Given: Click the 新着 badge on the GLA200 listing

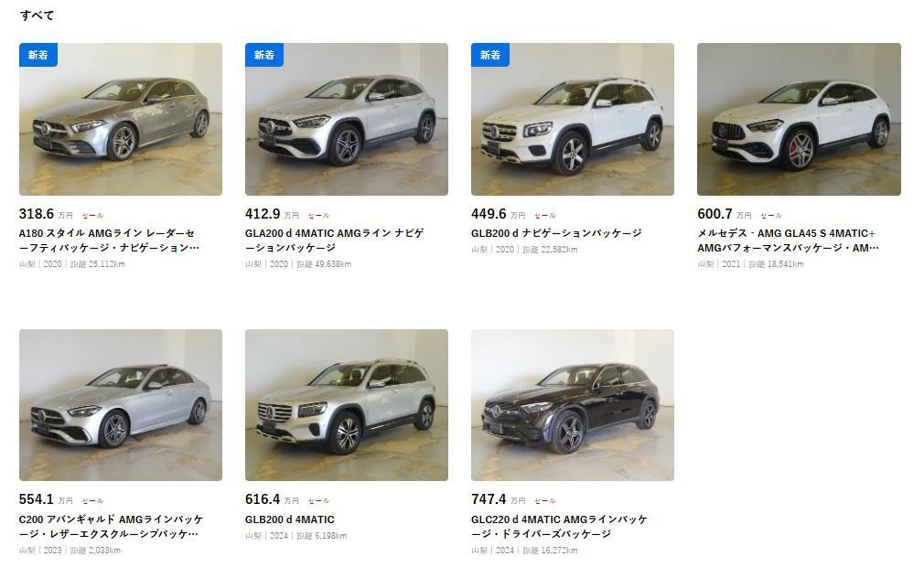Looking at the screenshot, I should click(x=264, y=55).
